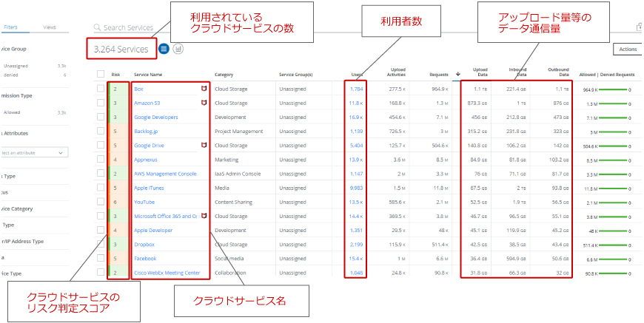Image resolution: width=644 pixels, height=323 pixels.
Task: Click the shield icon beside Amazon S3
Action: pyautogui.click(x=204, y=103)
